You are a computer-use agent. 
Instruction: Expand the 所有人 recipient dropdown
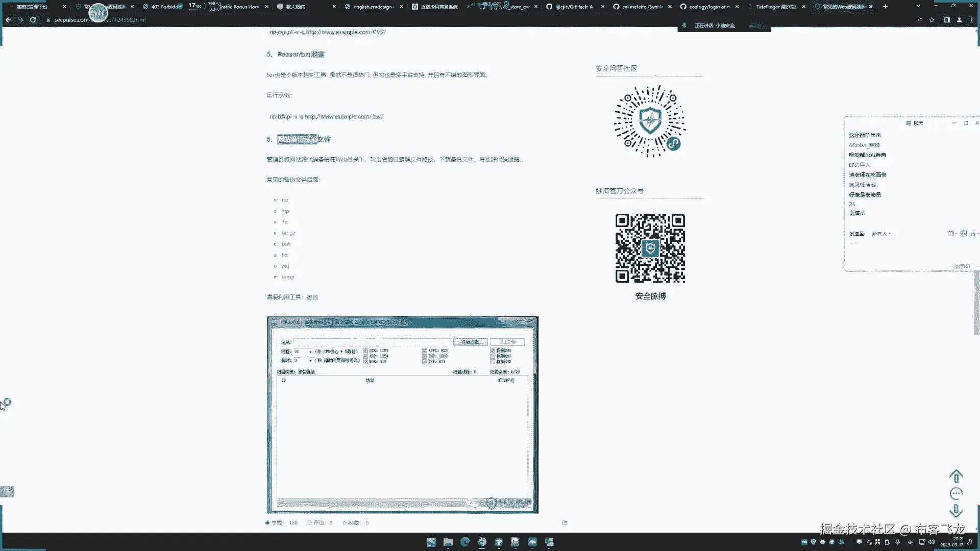tap(881, 234)
